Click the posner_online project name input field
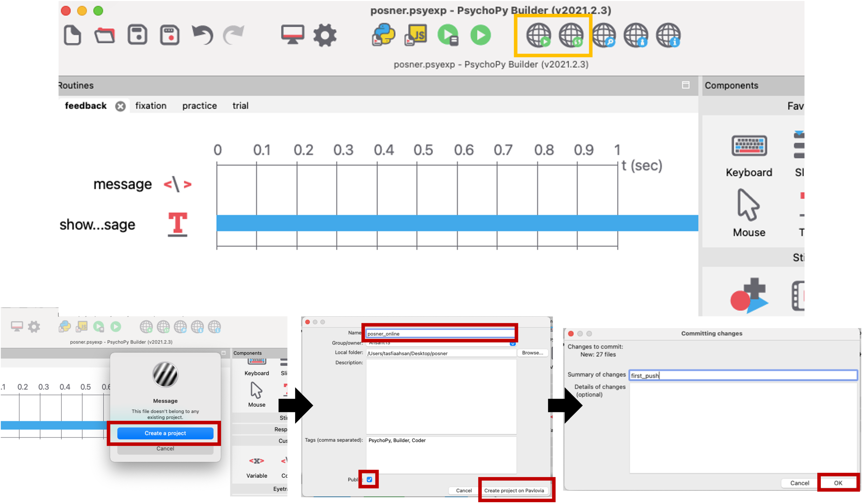Viewport: 863px width, 504px height. pyautogui.click(x=441, y=333)
